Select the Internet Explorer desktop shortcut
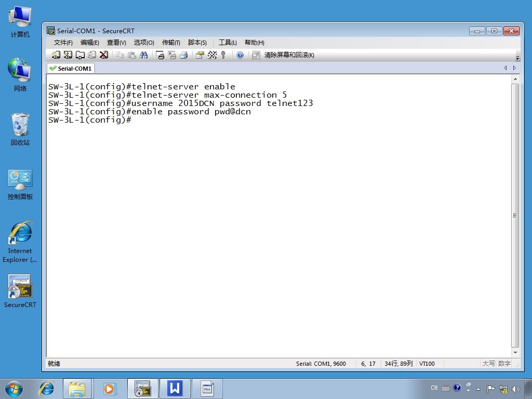The image size is (532, 399). [x=20, y=242]
